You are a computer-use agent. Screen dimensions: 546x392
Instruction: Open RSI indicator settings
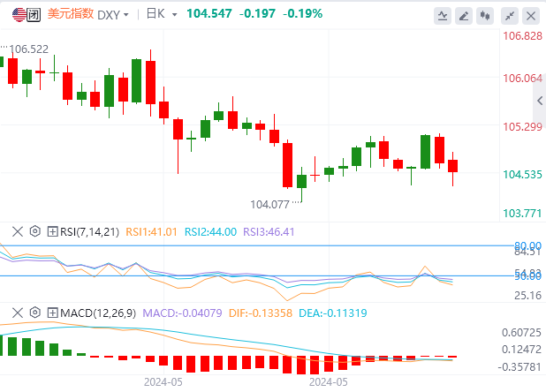click(x=35, y=231)
